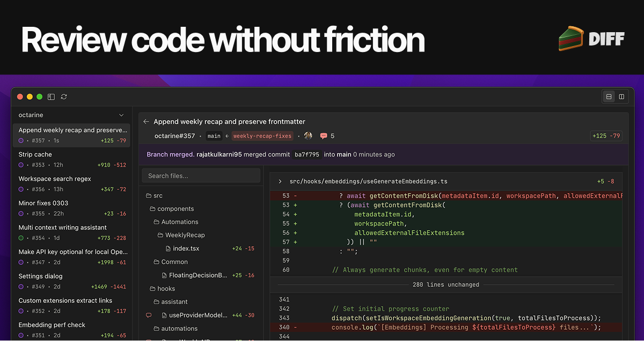Click the comment icon beside useProviderModel file

(x=149, y=315)
